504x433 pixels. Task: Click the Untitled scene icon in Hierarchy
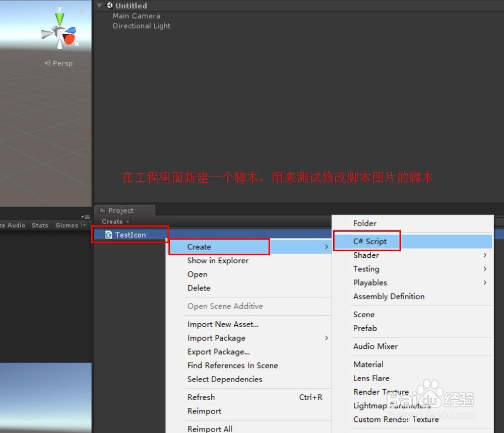pyautogui.click(x=109, y=6)
